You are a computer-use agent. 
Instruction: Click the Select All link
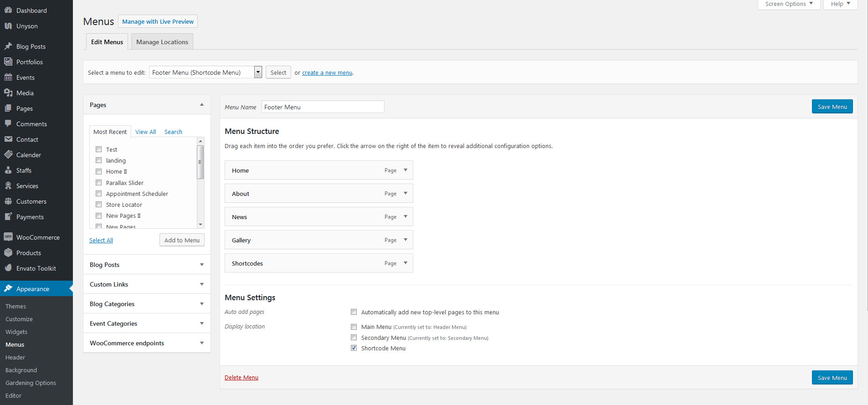coord(101,240)
